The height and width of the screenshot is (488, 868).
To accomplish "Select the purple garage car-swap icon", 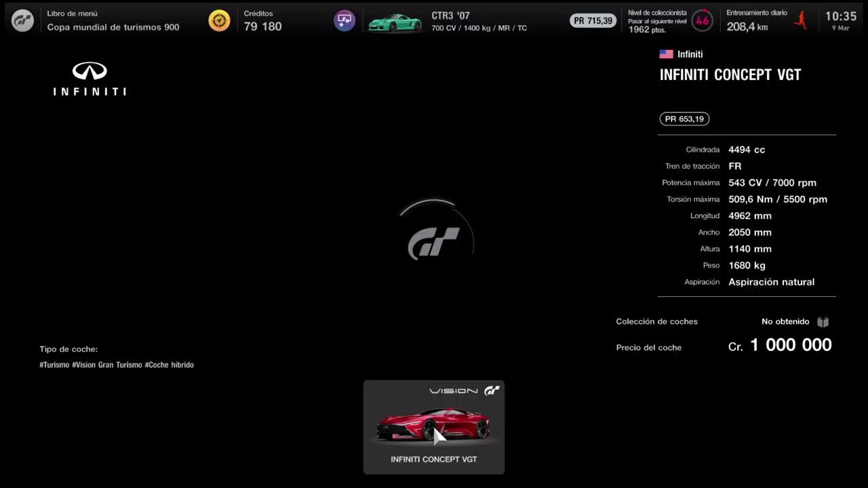I will click(344, 20).
